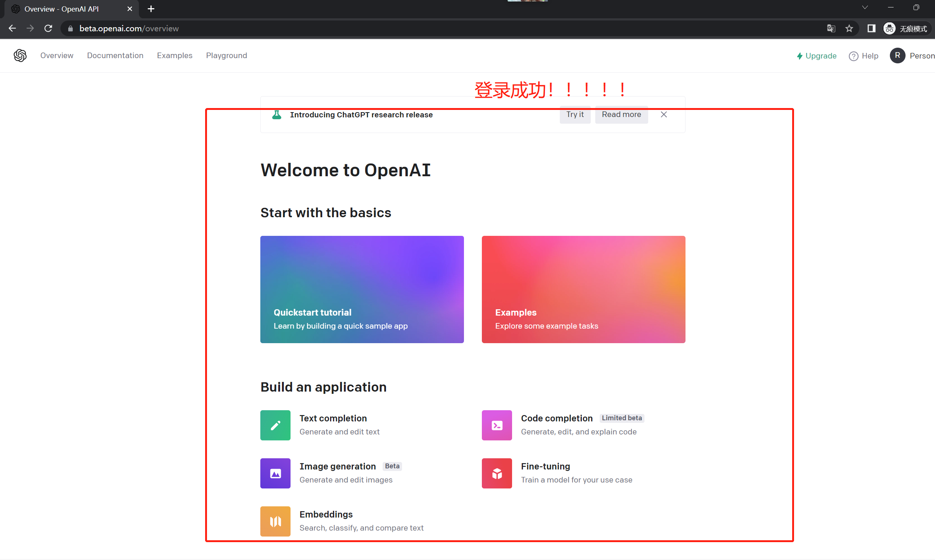The image size is (935, 560).
Task: Click the green Text completion pencil icon
Action: (x=275, y=425)
